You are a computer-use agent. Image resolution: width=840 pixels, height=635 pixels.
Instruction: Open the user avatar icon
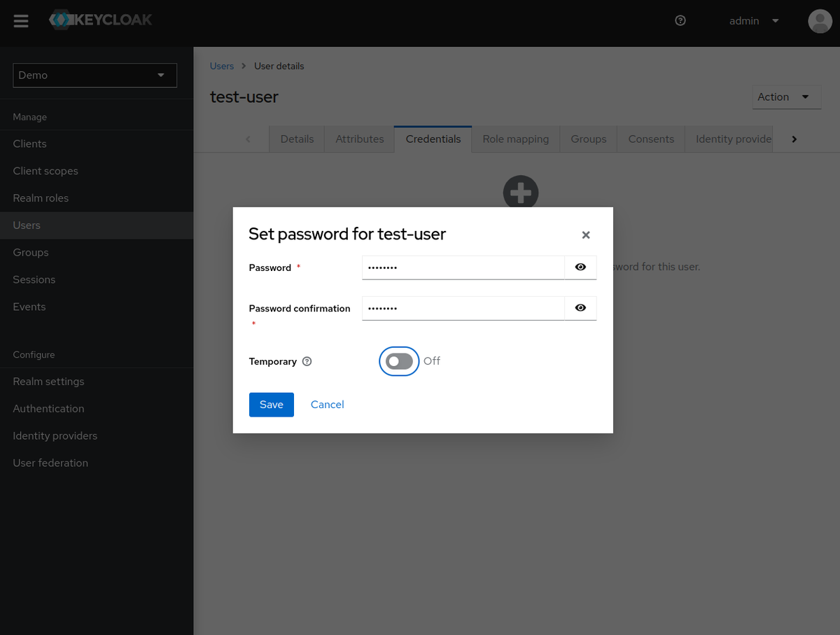[x=820, y=21]
